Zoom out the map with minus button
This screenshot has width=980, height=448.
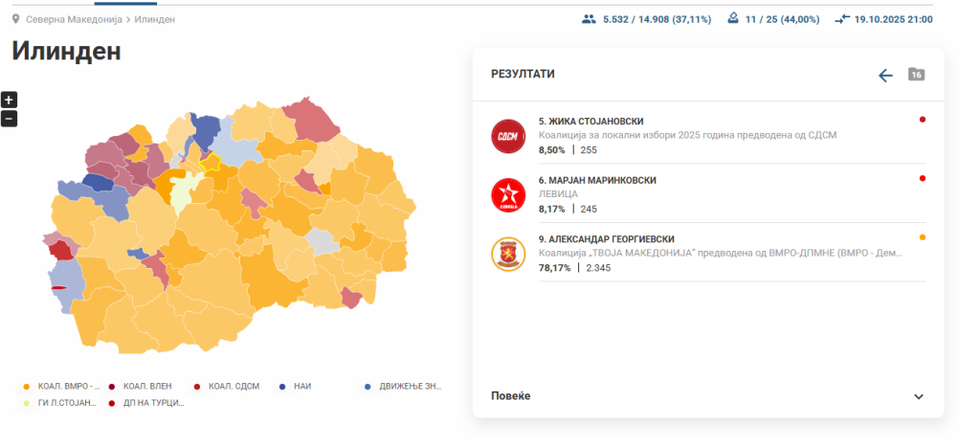[x=9, y=119]
